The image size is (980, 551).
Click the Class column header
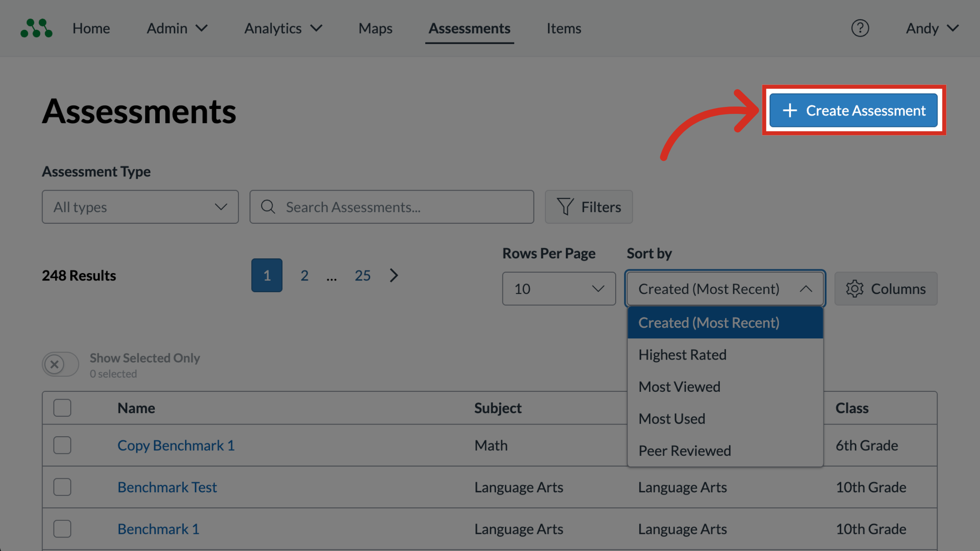[x=852, y=408]
